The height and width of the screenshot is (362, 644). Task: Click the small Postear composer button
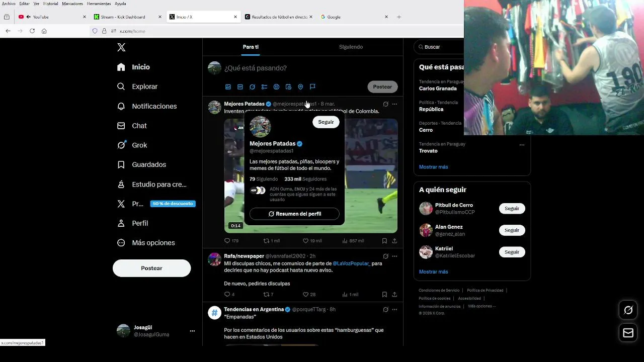382,86
